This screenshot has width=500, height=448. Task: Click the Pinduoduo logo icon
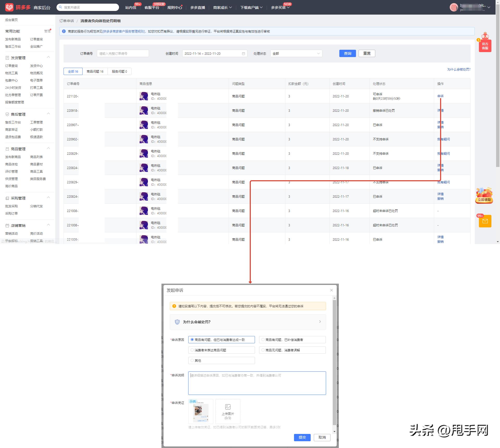(9, 7)
